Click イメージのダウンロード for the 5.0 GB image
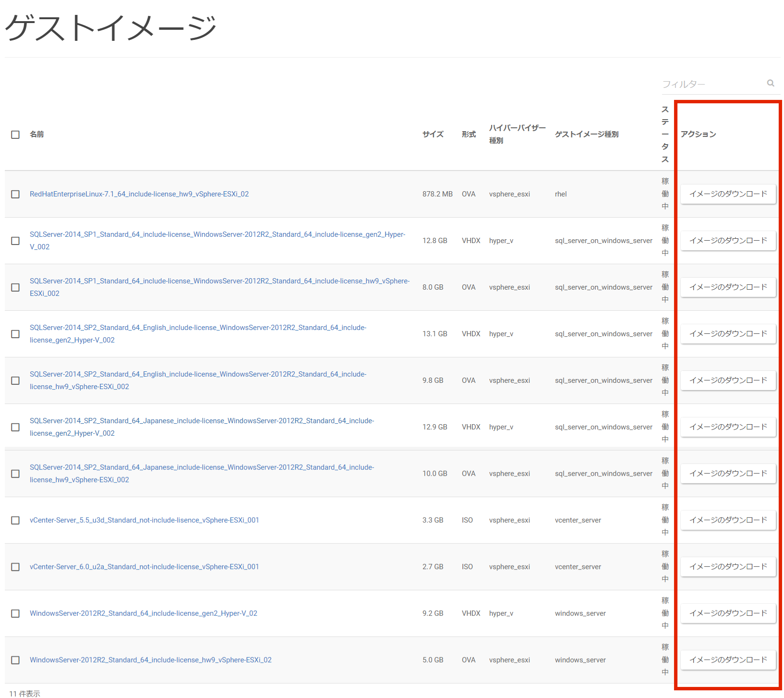 [x=728, y=660]
